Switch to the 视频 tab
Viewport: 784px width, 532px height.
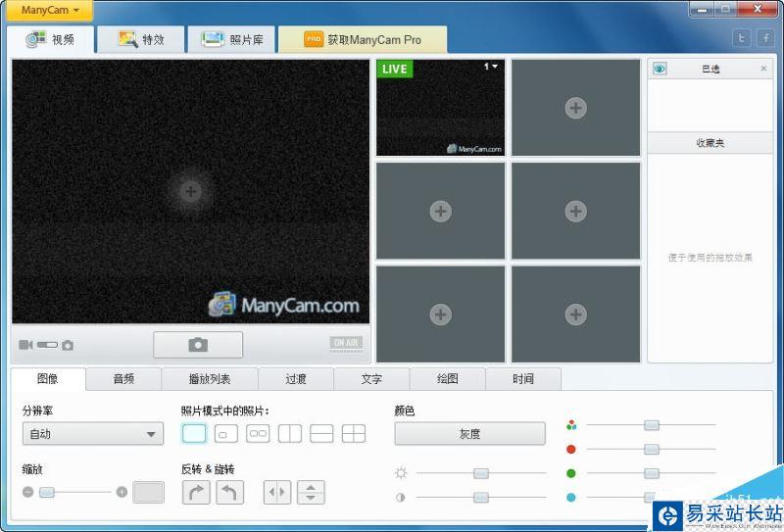click(x=50, y=39)
